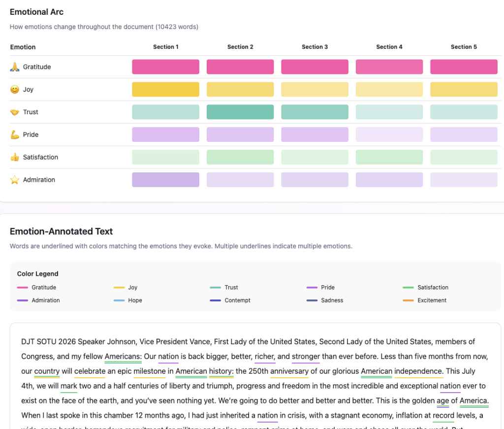
Task: Click the Admiration star icon
Action: pos(14,180)
